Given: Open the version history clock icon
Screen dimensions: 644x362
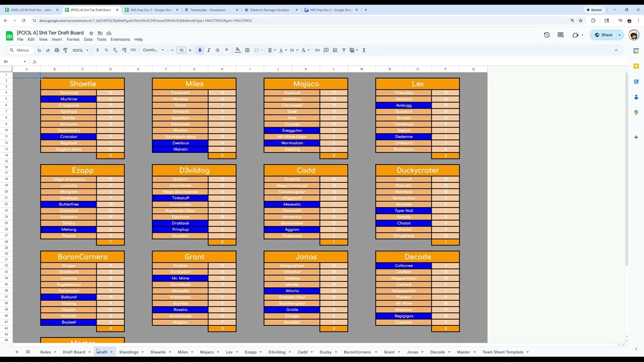Looking at the screenshot, I should (x=546, y=35).
